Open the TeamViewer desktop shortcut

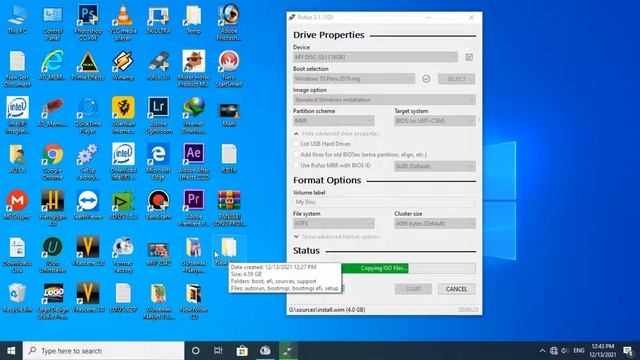tap(88, 205)
